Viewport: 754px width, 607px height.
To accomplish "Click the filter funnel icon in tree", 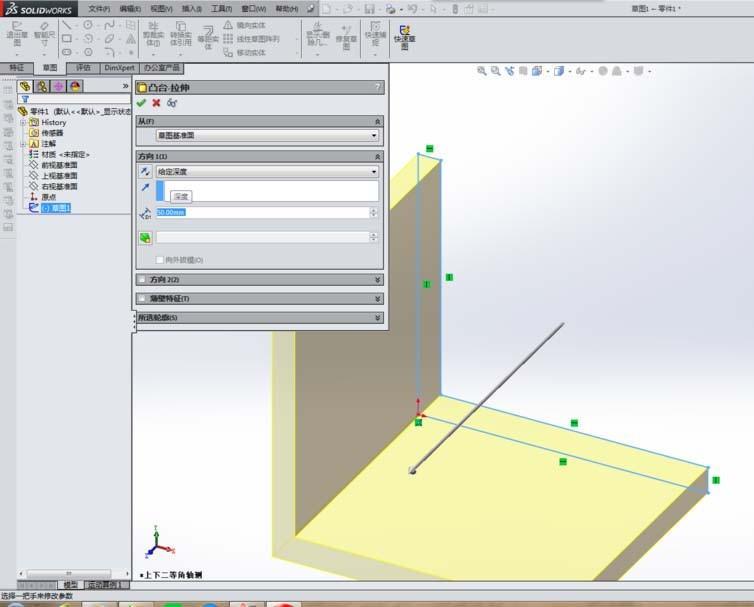I will (25, 99).
